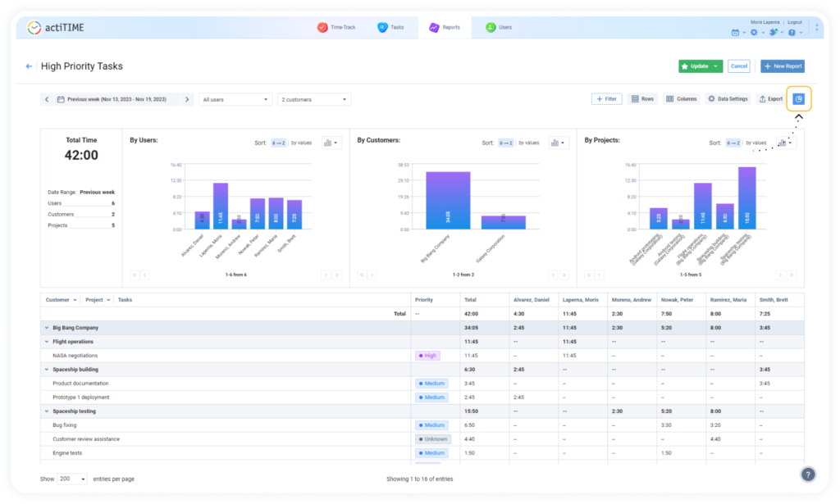
Task: Click the Rows icon
Action: coord(642,98)
